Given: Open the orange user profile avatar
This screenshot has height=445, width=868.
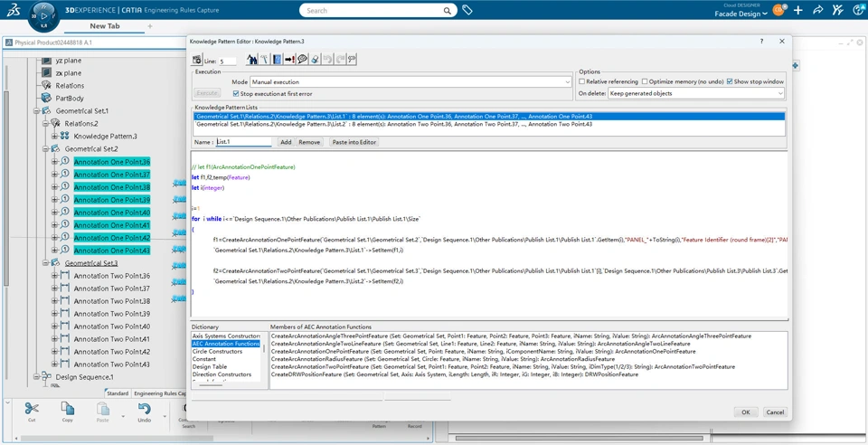Looking at the screenshot, I should [x=778, y=10].
